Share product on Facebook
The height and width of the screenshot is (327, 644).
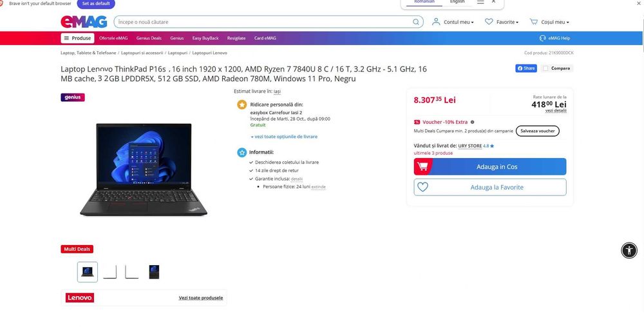click(526, 68)
